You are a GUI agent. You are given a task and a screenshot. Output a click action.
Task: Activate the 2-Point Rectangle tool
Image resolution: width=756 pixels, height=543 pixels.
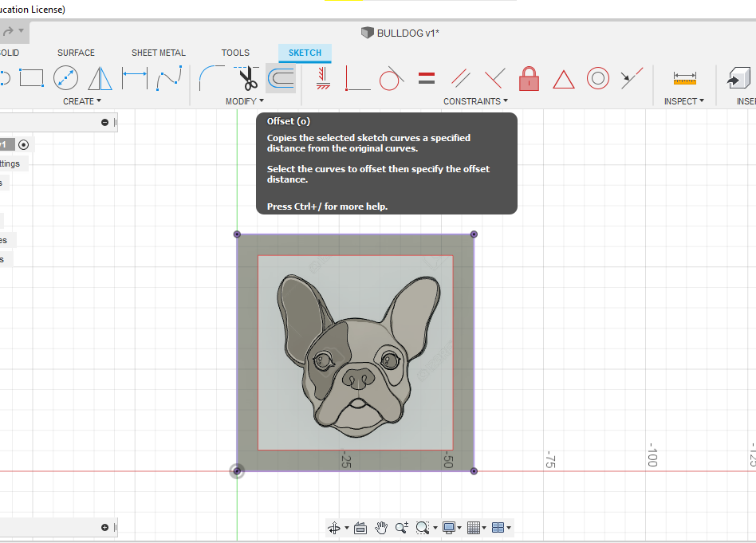(31, 77)
